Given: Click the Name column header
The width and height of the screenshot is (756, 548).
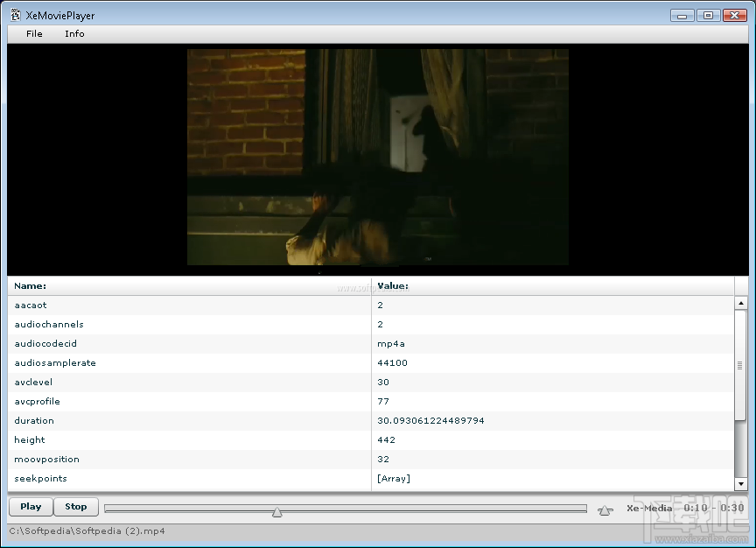Looking at the screenshot, I should [x=31, y=285].
